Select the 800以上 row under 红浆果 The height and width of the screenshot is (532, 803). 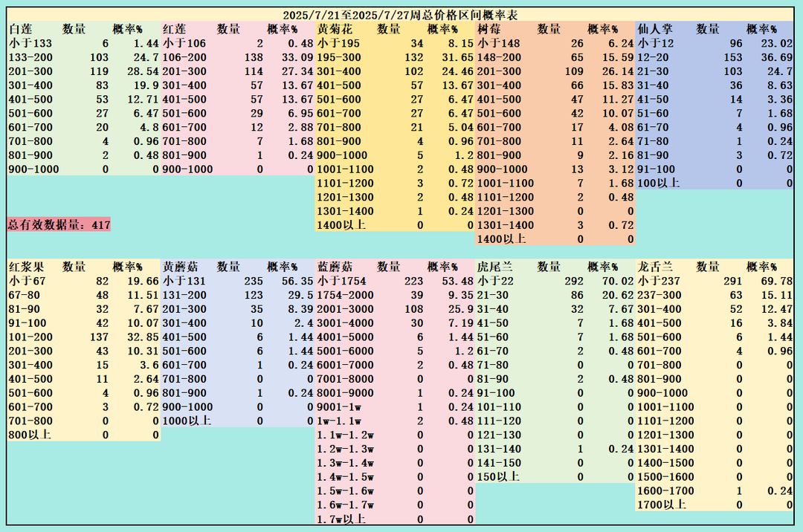click(84, 435)
